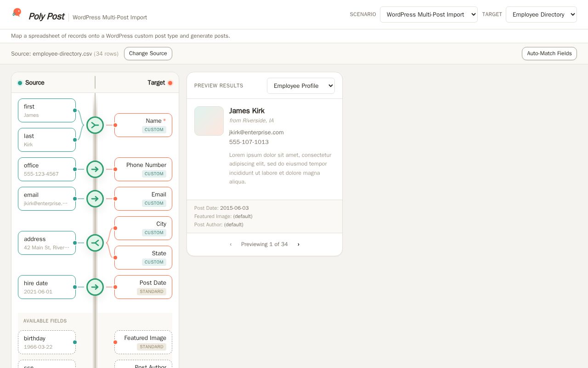Click the Target column header
Screen dimensions: 588x368
click(160, 83)
